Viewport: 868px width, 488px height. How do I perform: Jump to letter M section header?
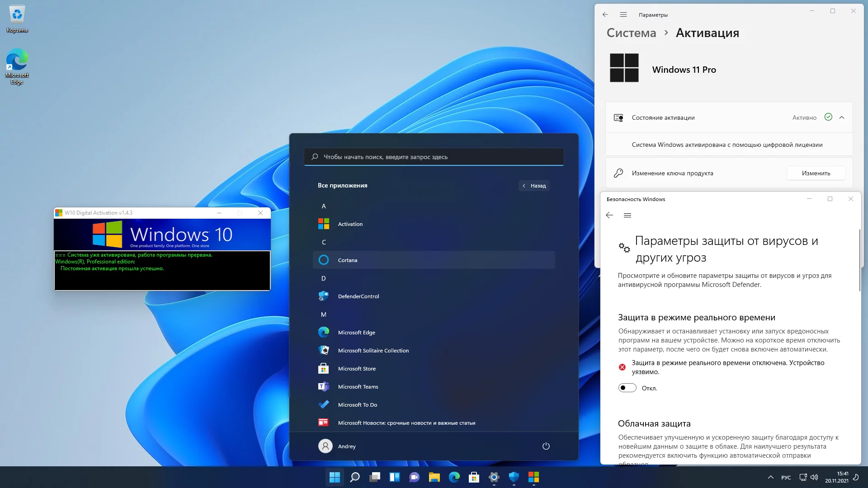click(x=323, y=314)
